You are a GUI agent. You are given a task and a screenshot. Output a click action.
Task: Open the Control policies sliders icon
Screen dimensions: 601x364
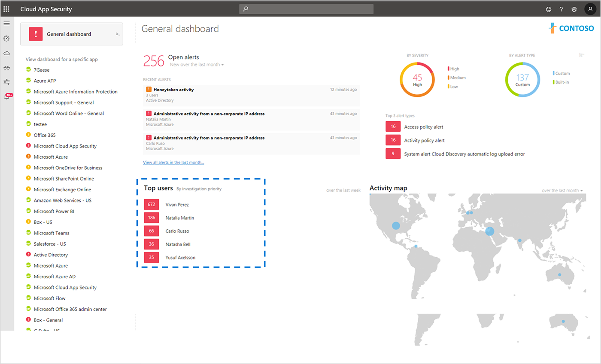pyautogui.click(x=6, y=81)
